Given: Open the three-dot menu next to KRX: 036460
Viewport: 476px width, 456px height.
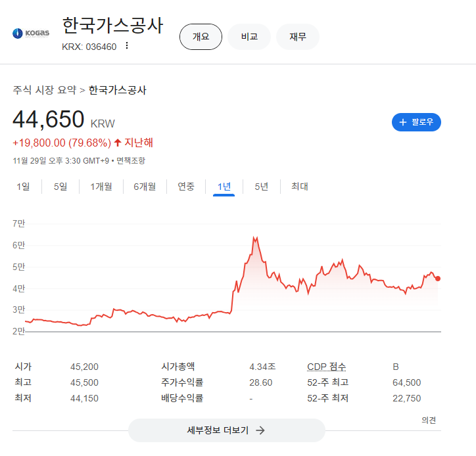Looking at the screenshot, I should point(127,46).
